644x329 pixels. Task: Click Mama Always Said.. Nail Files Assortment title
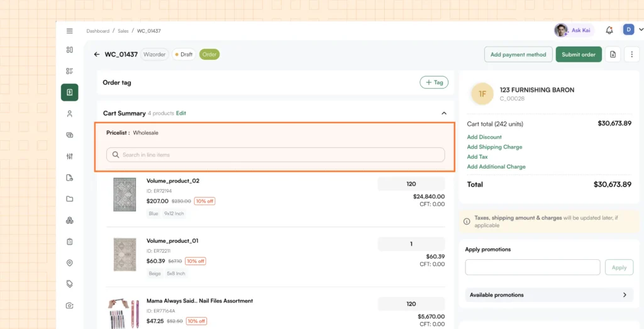[x=199, y=301]
